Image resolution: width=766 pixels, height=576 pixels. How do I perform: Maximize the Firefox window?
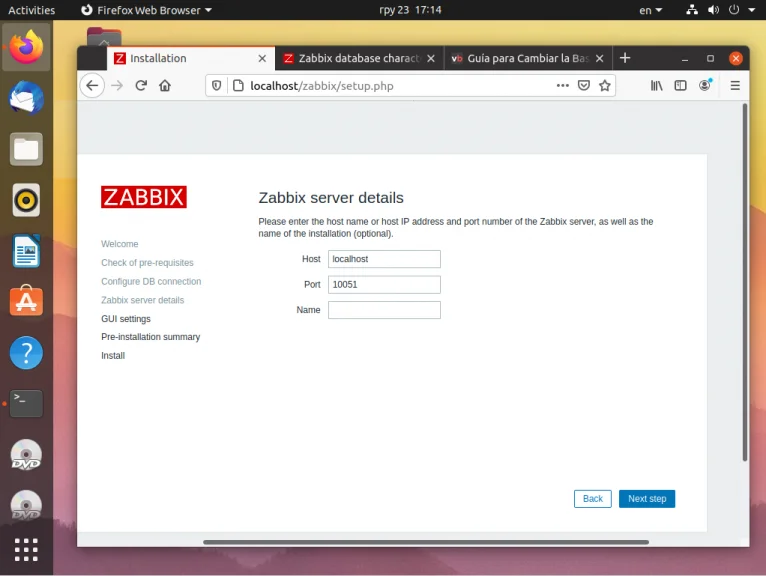point(710,59)
